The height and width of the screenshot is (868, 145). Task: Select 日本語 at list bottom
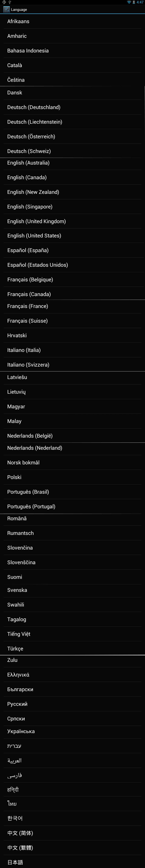[72, 862]
